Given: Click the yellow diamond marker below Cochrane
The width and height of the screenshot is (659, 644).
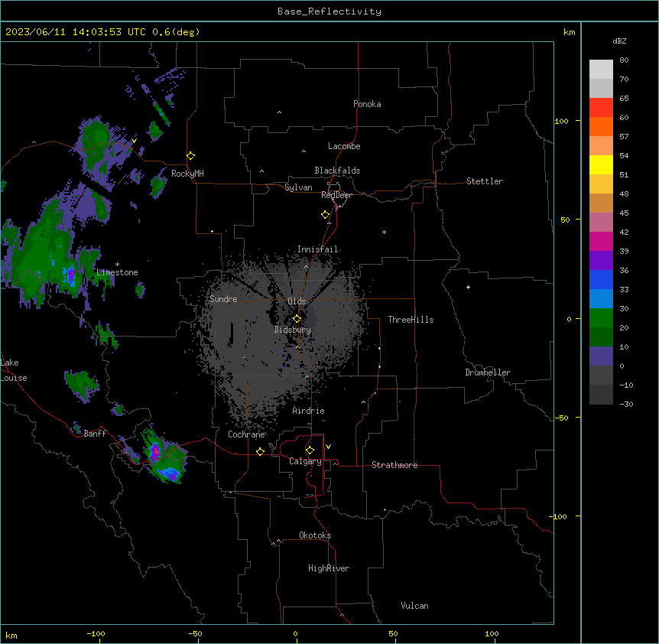Looking at the screenshot, I should 260,451.
